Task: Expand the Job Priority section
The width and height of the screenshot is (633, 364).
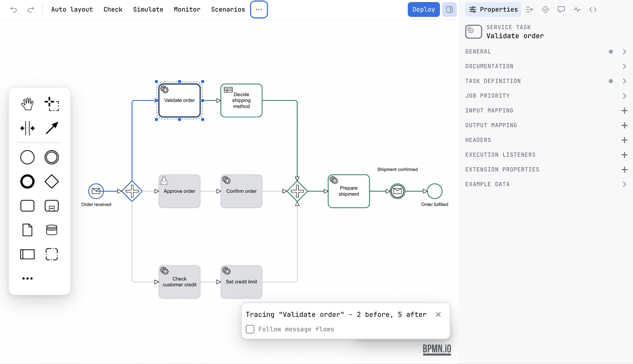Action: [546, 96]
